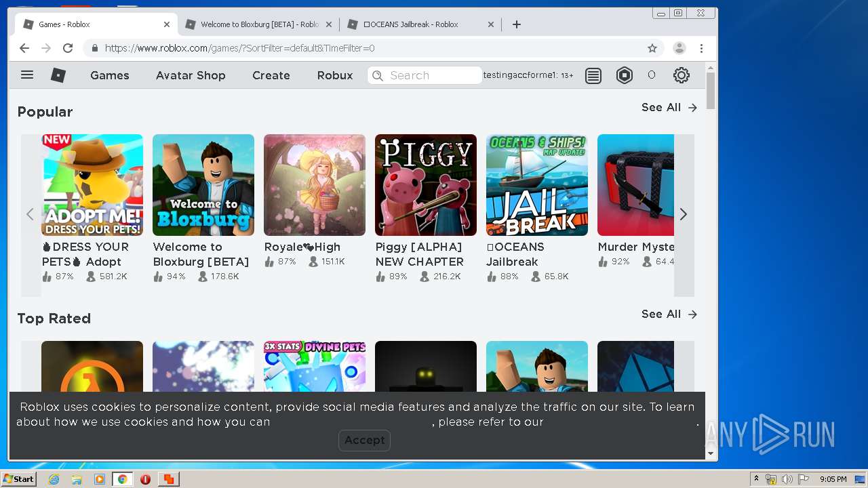868x488 pixels.
Task: Open the Royale High game thumbnail
Action: (x=315, y=185)
